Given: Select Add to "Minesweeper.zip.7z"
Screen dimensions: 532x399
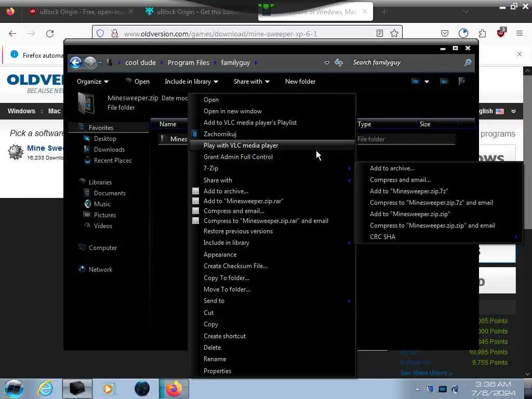Looking at the screenshot, I should [x=438, y=191].
